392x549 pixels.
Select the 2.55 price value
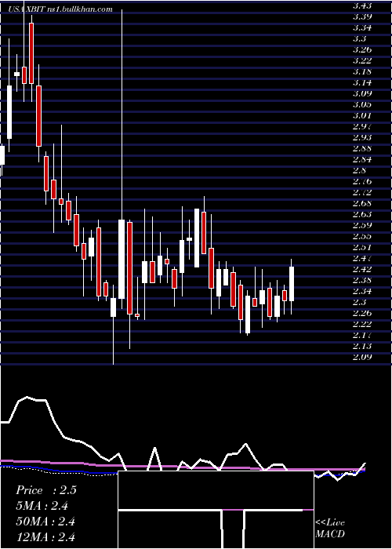pos(362,236)
